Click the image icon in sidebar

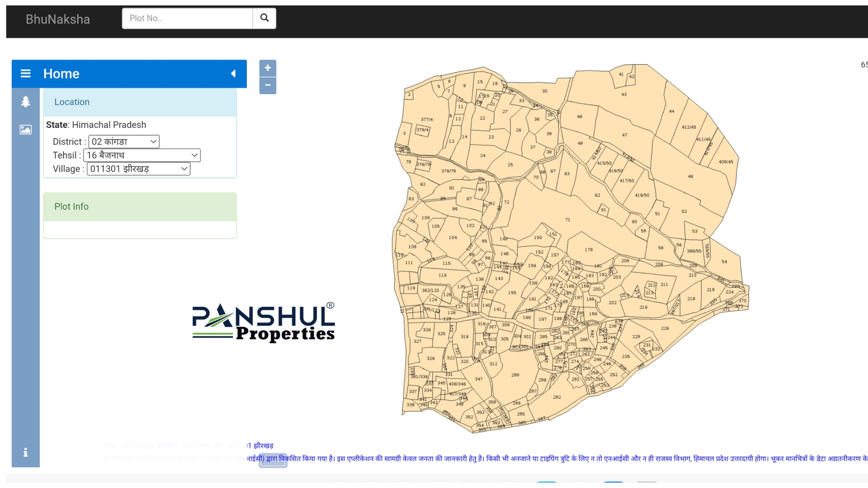point(26,130)
